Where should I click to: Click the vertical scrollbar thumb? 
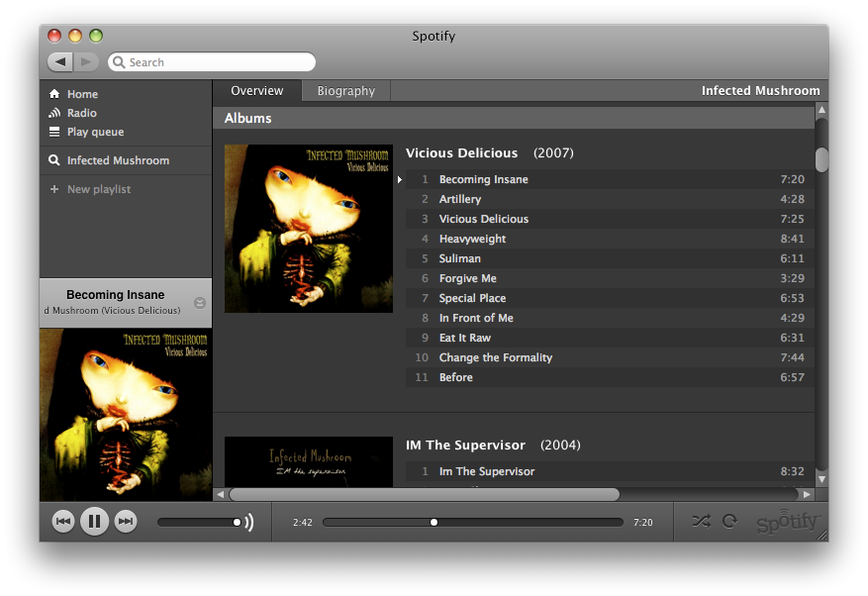[822, 159]
